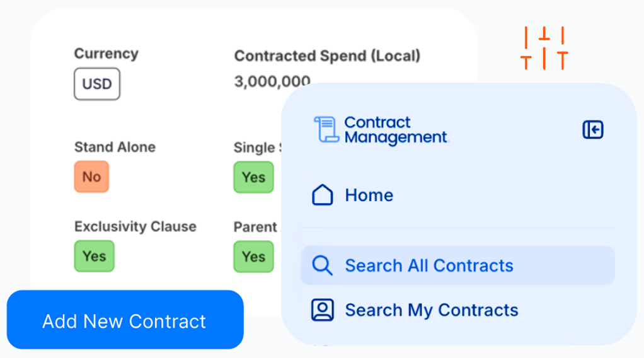Open Search My Contracts menu item

431,310
